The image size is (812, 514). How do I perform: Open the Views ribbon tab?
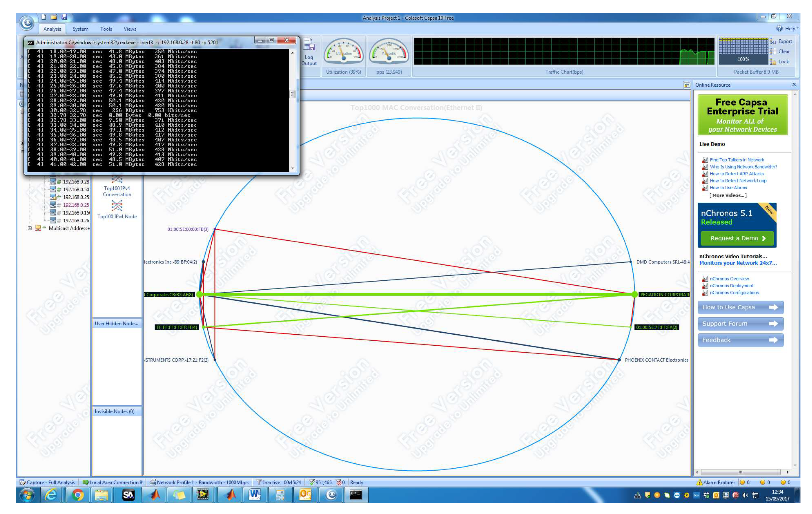pyautogui.click(x=130, y=29)
